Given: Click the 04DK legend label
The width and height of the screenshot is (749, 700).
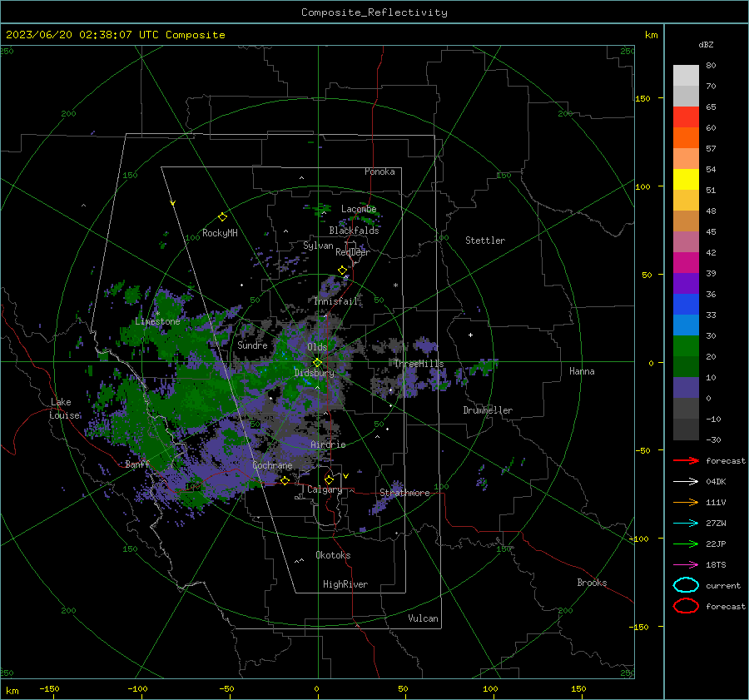Looking at the screenshot, I should [716, 482].
